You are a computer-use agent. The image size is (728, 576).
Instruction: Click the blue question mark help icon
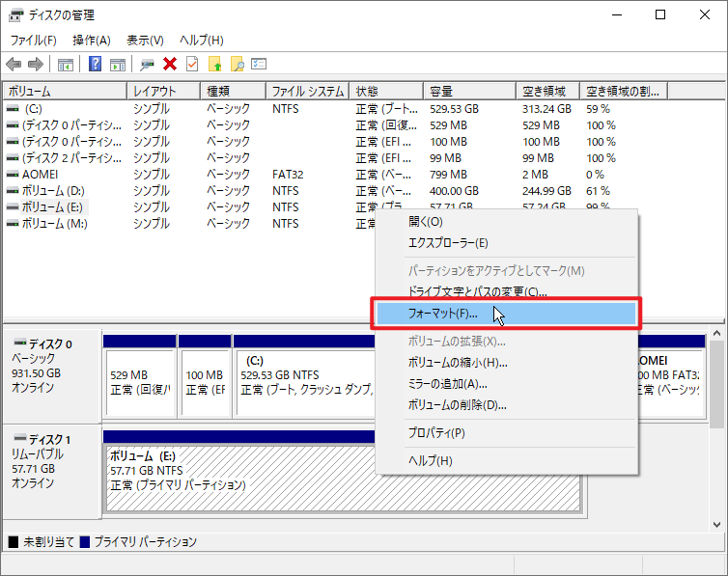pyautogui.click(x=96, y=65)
